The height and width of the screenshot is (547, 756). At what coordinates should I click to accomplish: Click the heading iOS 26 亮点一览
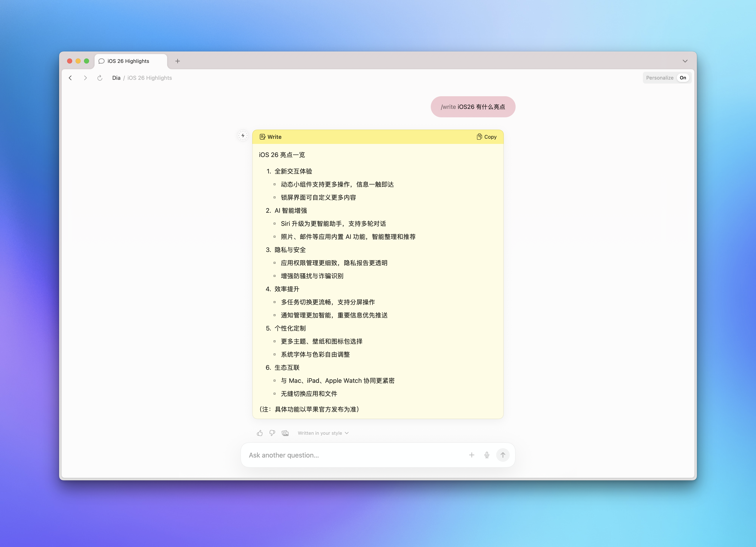click(282, 155)
